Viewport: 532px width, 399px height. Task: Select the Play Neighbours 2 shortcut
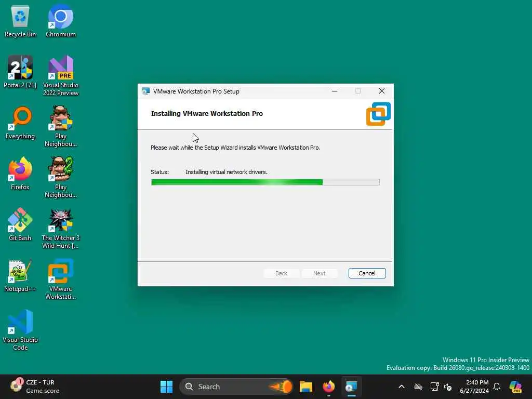click(x=61, y=178)
